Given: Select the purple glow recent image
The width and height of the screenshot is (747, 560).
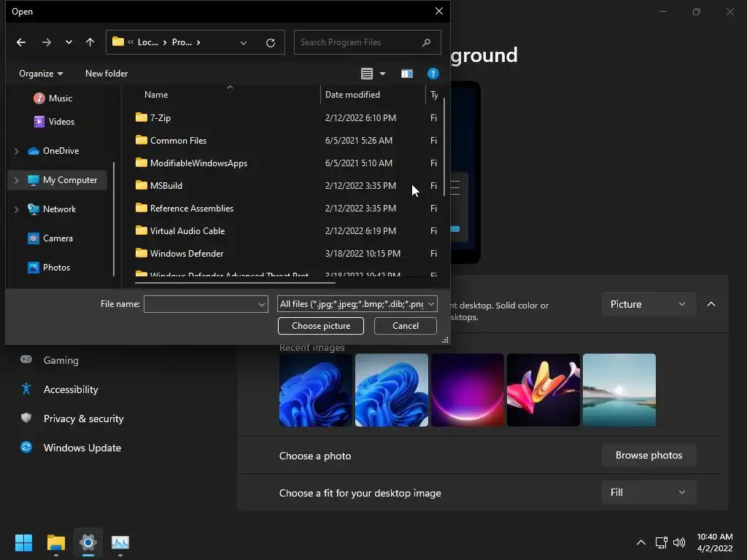Looking at the screenshot, I should click(x=468, y=390).
